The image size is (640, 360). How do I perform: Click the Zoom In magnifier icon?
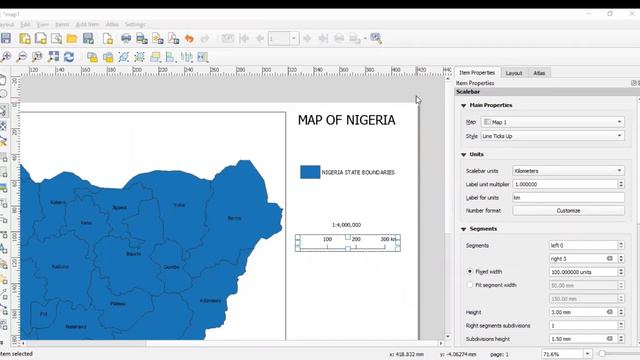(6, 57)
